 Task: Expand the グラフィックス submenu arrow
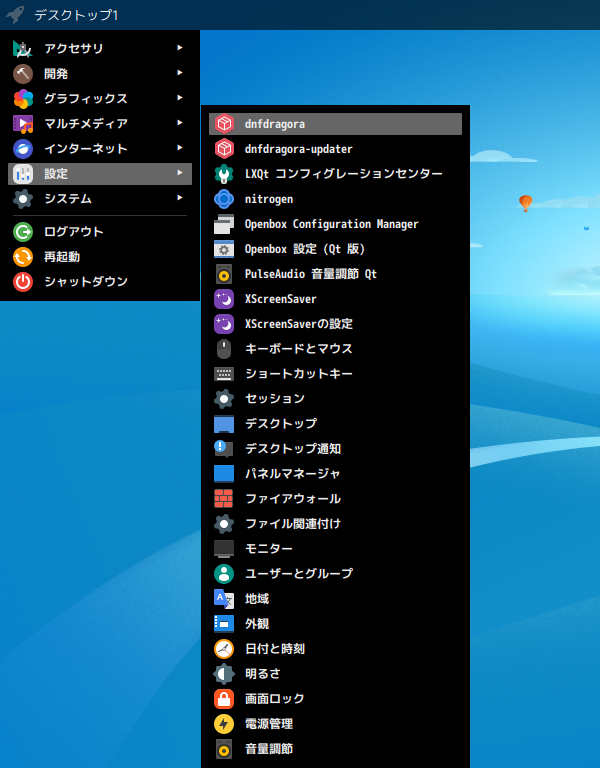[x=180, y=98]
